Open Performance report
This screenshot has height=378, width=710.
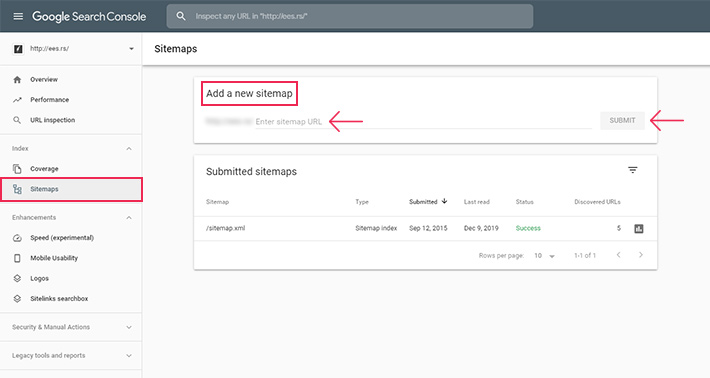coord(50,100)
